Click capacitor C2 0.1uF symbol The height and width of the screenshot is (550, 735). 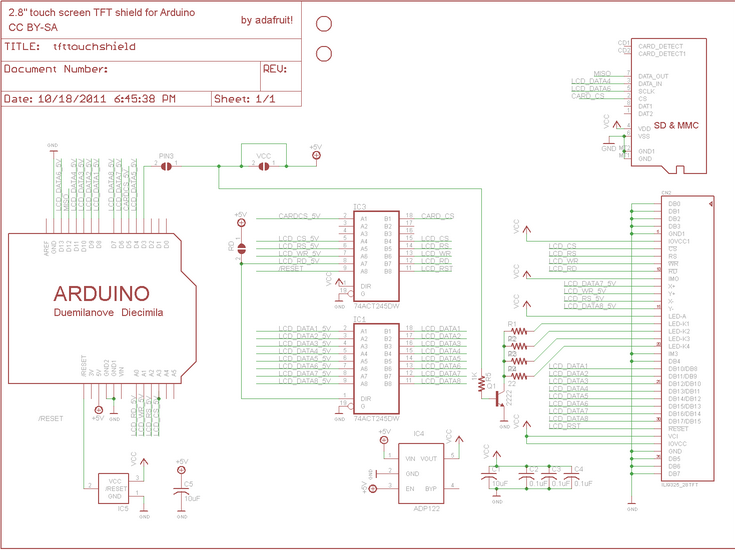526,477
